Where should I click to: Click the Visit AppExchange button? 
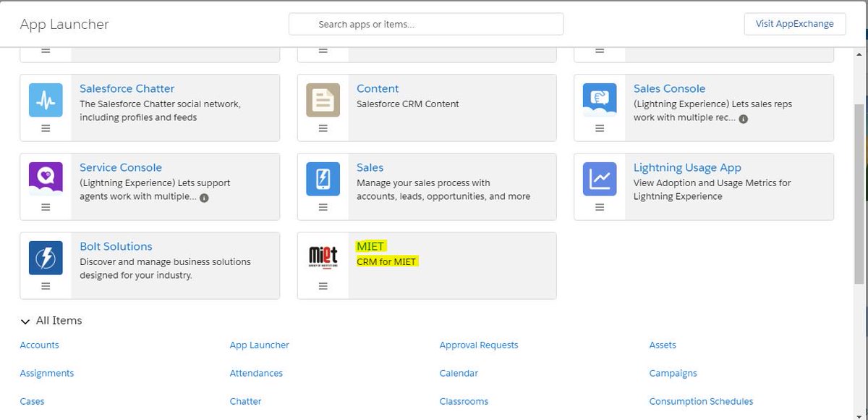[x=794, y=23]
